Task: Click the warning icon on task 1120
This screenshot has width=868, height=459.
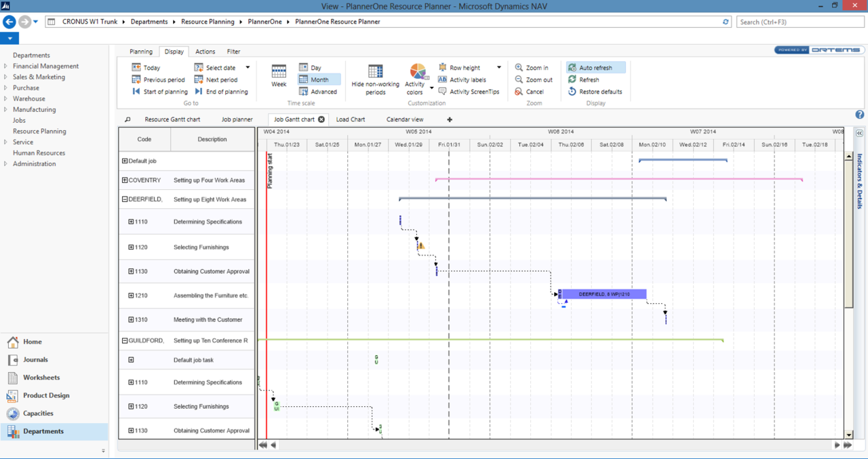Action: 421,245
